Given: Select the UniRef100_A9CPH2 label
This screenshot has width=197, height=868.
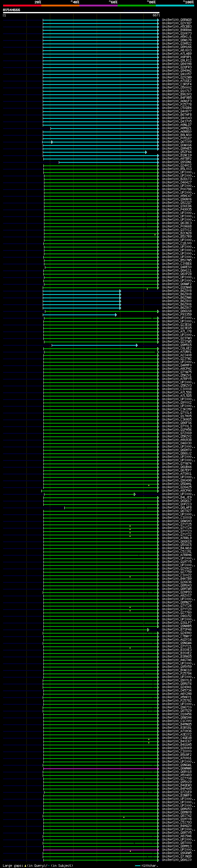Looking at the screenshot, I should (x=177, y=369).
